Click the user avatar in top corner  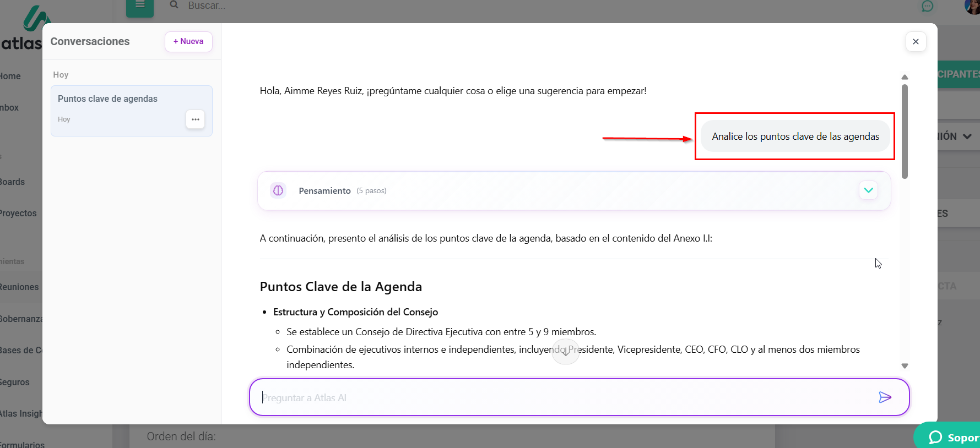pyautogui.click(x=972, y=7)
